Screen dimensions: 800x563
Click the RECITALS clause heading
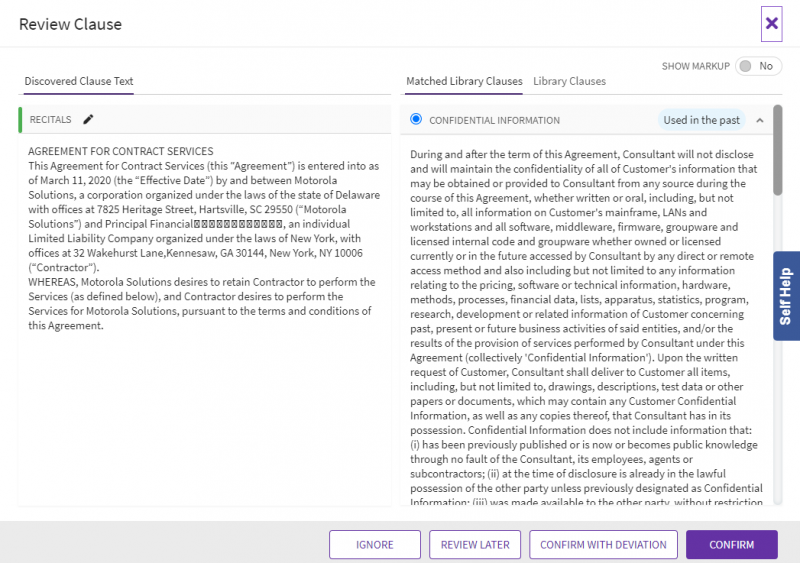50,119
